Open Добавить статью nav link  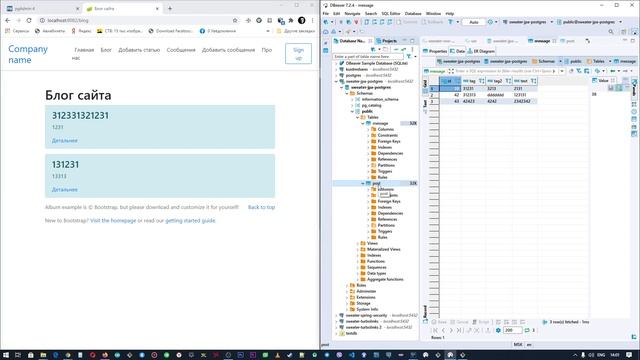pos(139,50)
